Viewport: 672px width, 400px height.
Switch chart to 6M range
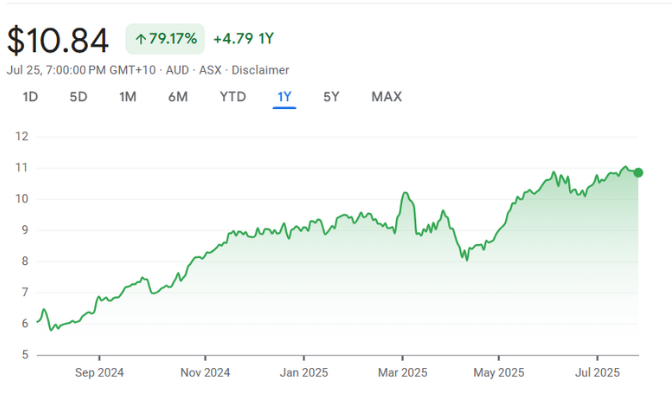click(x=178, y=97)
